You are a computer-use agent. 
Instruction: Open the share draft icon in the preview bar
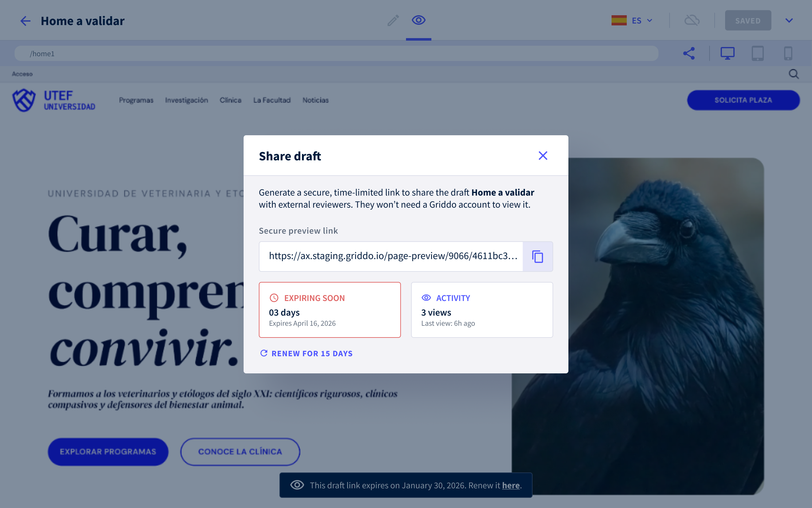click(x=689, y=53)
